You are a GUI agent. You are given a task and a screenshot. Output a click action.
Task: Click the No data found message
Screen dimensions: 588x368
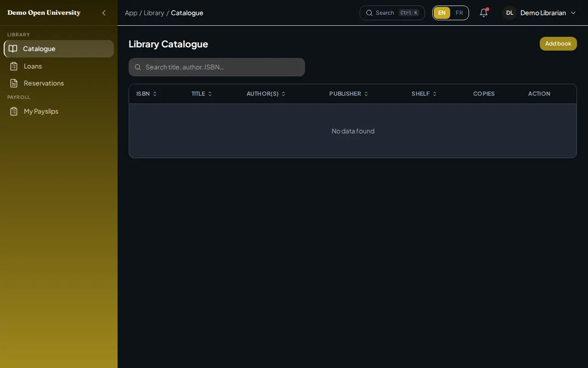(353, 131)
